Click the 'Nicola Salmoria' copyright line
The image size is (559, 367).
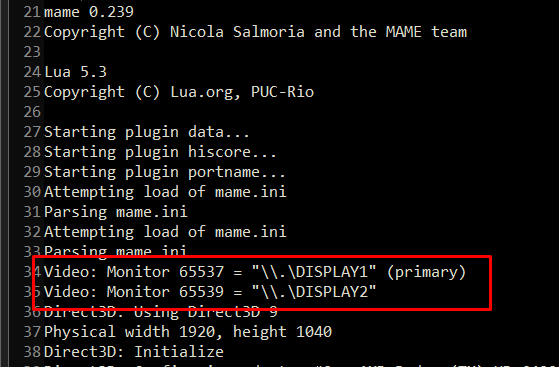[x=255, y=32]
